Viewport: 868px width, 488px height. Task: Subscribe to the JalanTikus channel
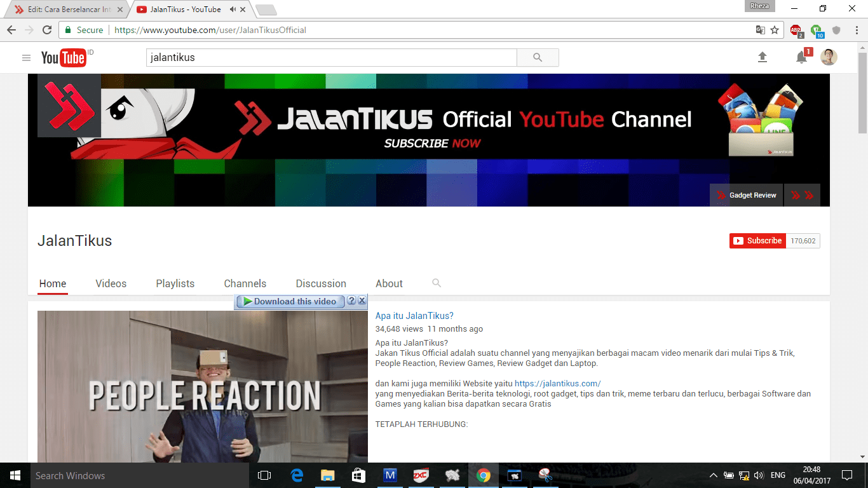click(x=757, y=241)
